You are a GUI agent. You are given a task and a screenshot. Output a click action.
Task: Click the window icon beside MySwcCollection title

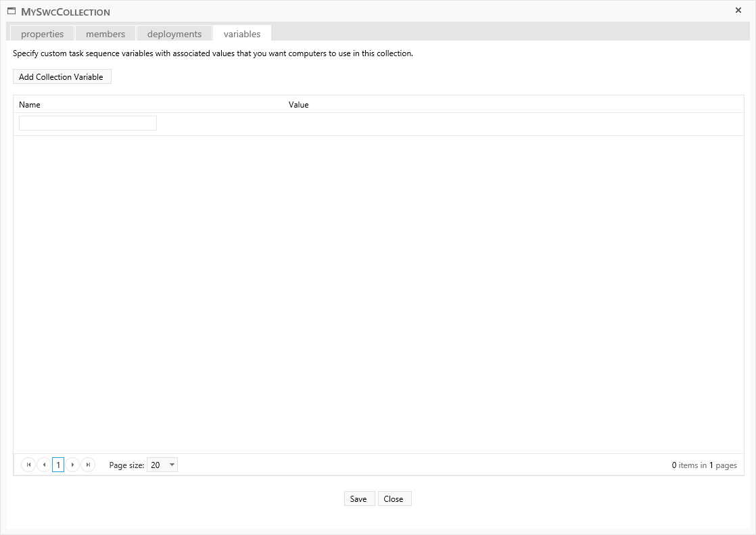tap(11, 11)
